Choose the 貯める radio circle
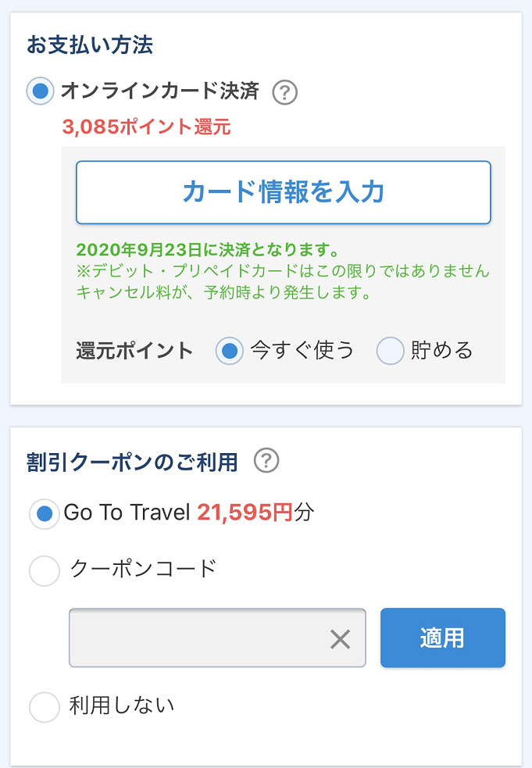Screen dimensions: 532x768 (390, 351)
